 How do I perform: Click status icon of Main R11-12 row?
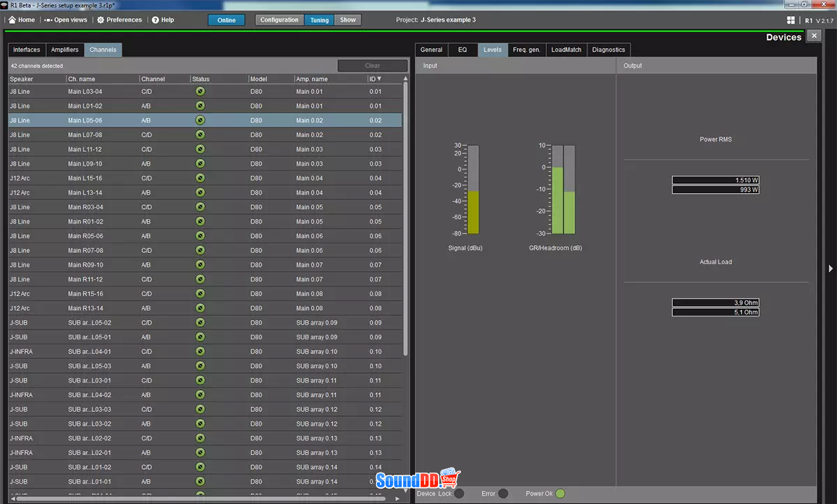[x=200, y=280]
